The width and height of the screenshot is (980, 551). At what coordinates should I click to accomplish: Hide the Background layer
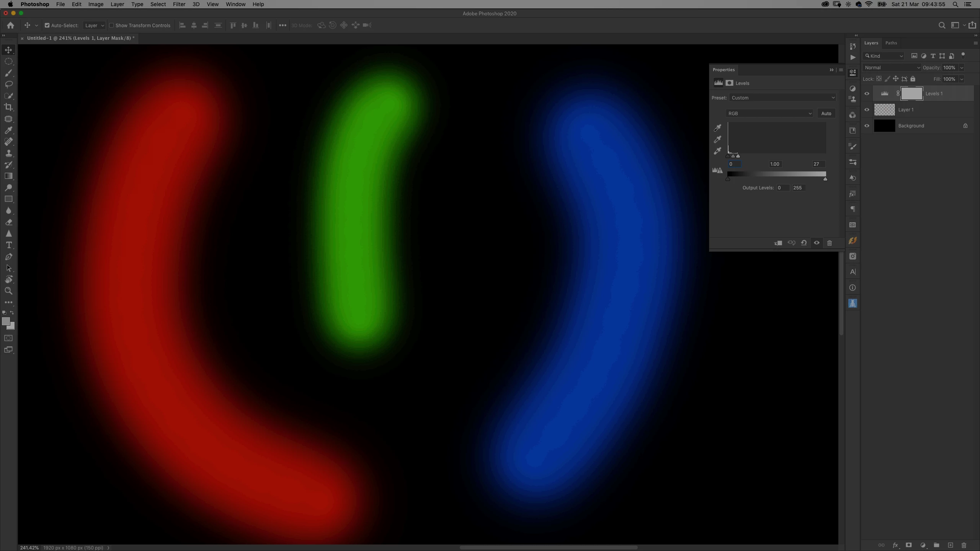point(867,126)
